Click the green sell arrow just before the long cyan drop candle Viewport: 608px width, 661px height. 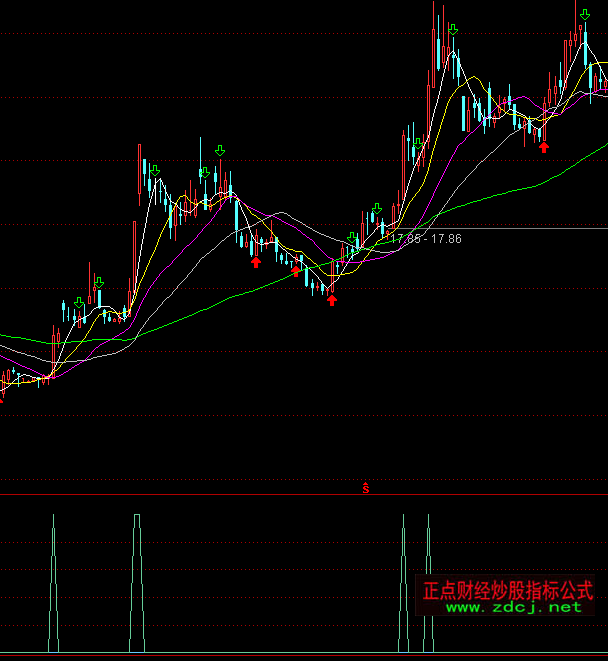pyautogui.click(x=221, y=152)
